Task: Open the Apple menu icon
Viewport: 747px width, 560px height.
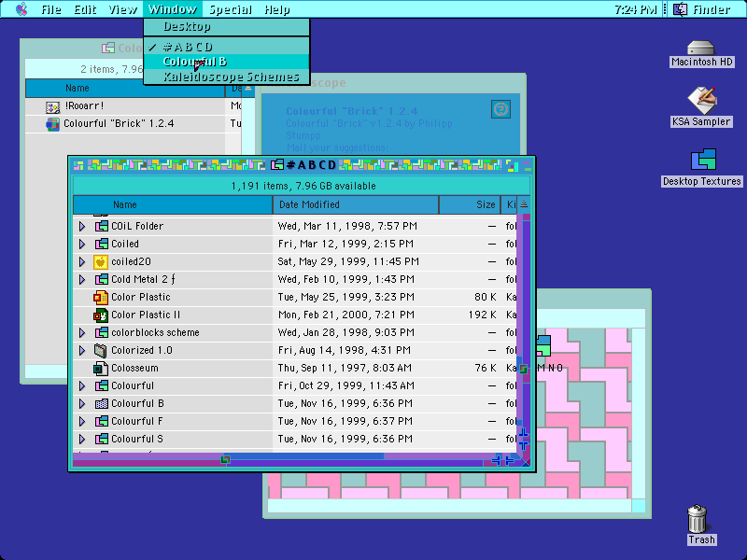Action: point(21,9)
